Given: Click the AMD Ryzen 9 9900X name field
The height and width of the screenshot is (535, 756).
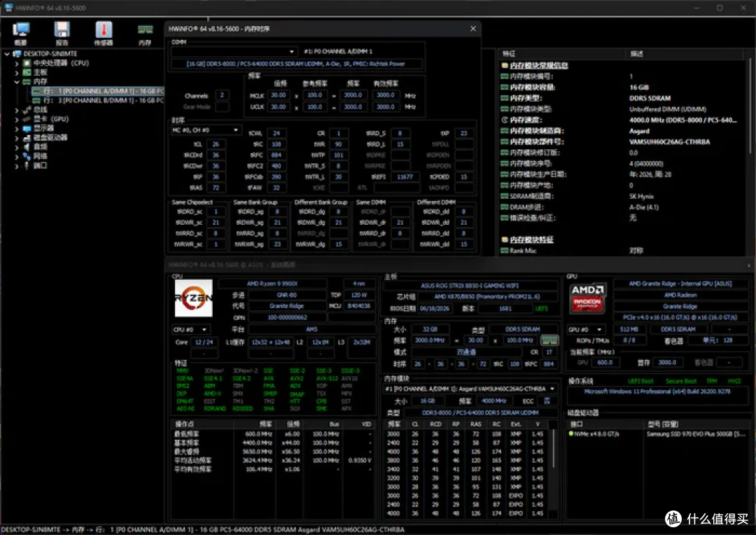Looking at the screenshot, I should click(x=272, y=284).
